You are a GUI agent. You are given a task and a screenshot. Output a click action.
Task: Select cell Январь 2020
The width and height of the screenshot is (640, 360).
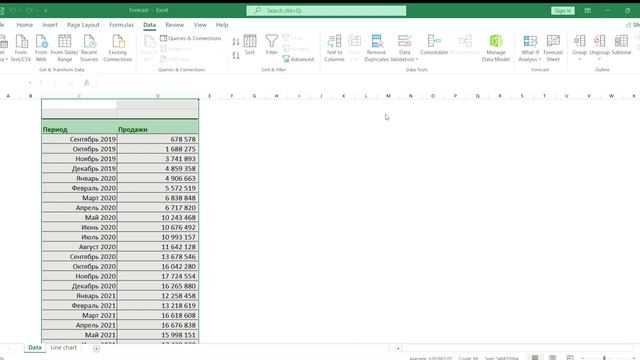[x=79, y=178]
